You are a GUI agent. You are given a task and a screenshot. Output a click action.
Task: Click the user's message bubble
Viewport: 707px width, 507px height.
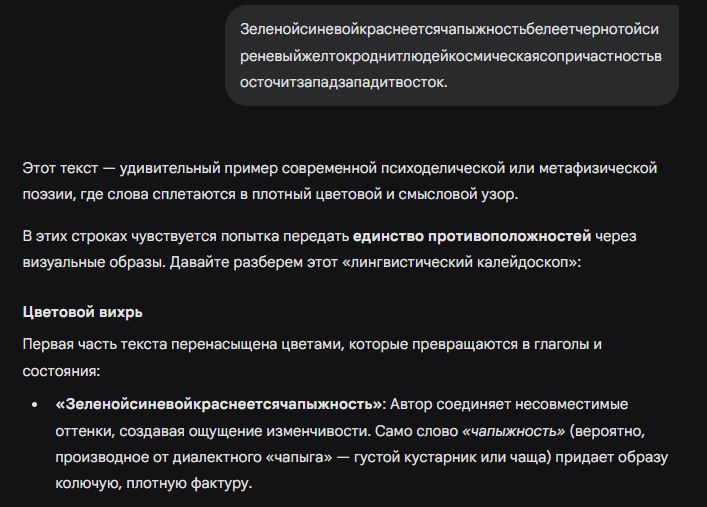pyautogui.click(x=451, y=56)
